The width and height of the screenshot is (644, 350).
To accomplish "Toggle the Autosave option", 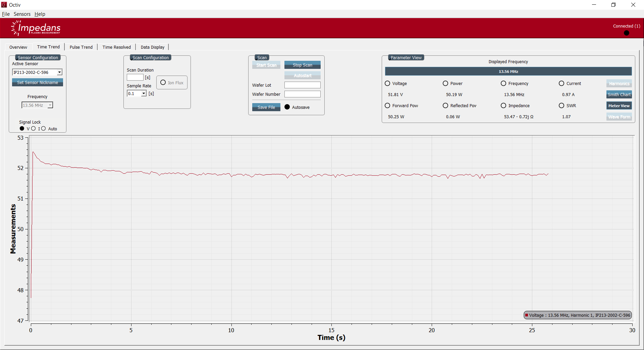I will click(287, 107).
